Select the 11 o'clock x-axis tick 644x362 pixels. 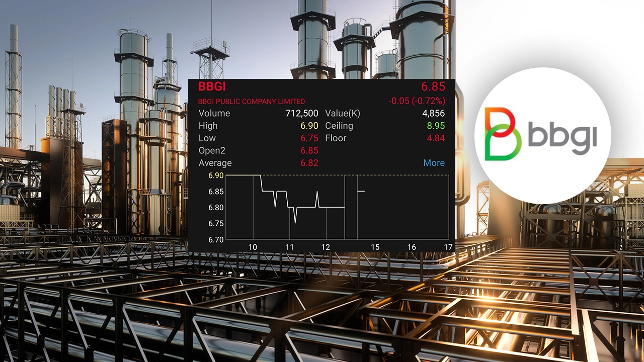pyautogui.click(x=289, y=247)
